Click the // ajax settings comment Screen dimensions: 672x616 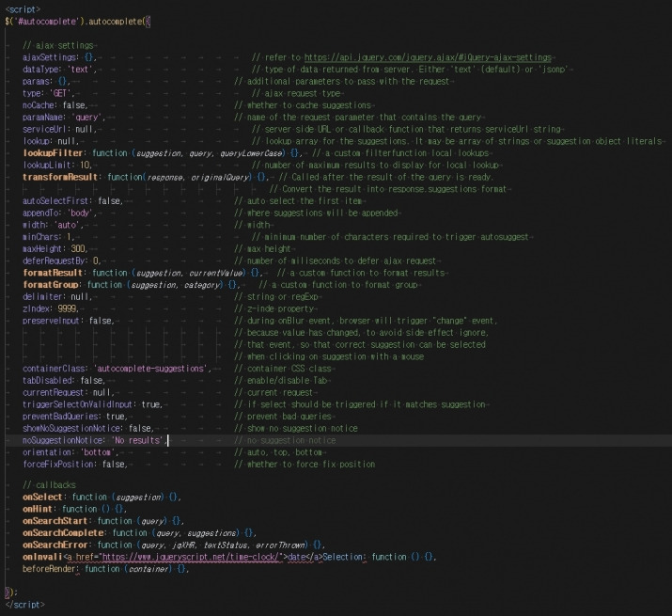pos(58,45)
